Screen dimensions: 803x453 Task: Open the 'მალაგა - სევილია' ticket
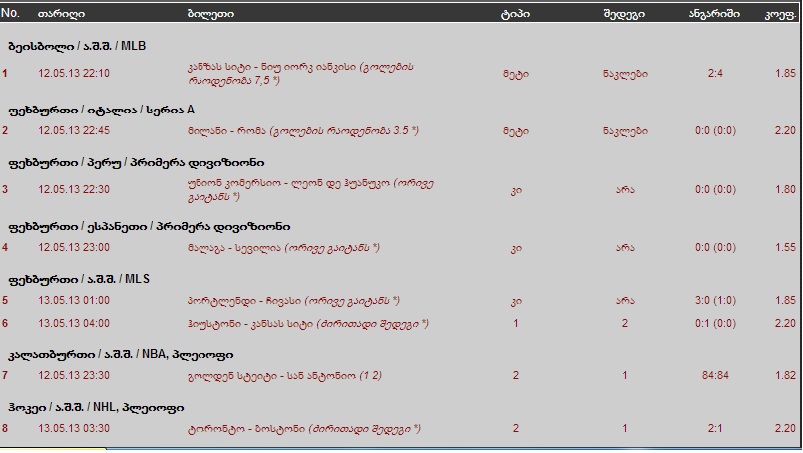pos(284,248)
